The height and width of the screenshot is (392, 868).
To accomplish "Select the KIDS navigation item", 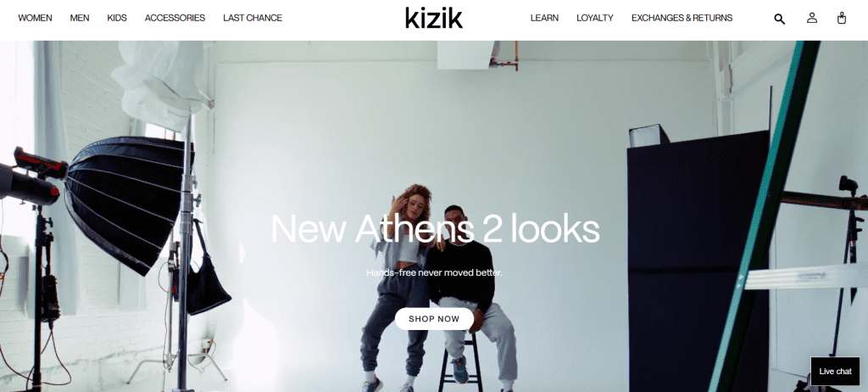I will pyautogui.click(x=117, y=18).
